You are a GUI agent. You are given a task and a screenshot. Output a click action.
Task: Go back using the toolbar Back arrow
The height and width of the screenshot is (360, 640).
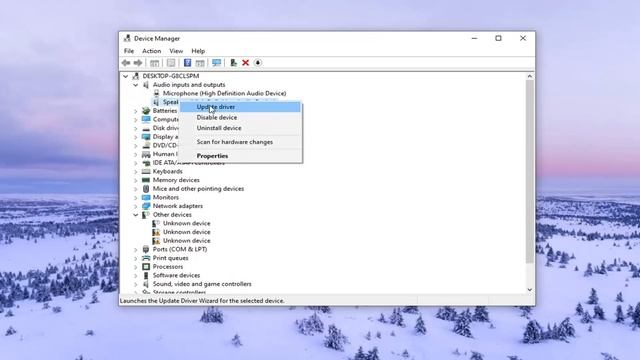[x=126, y=63]
